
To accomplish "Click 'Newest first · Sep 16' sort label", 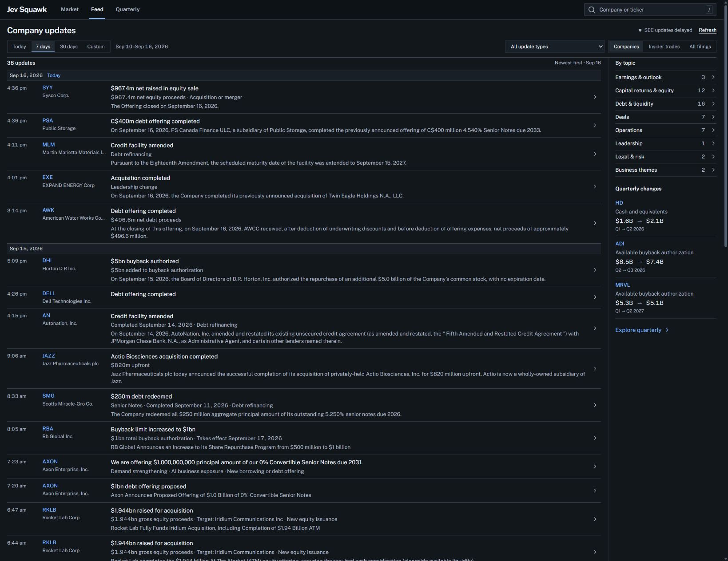I will 577,63.
